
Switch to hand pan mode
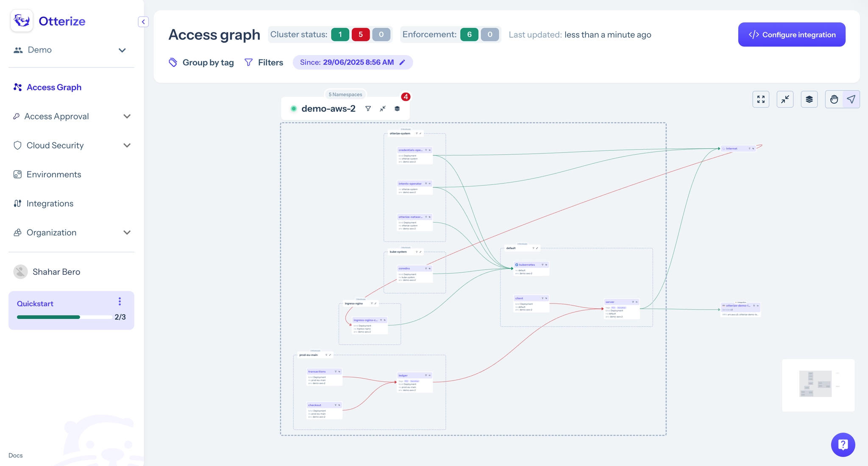click(x=834, y=99)
